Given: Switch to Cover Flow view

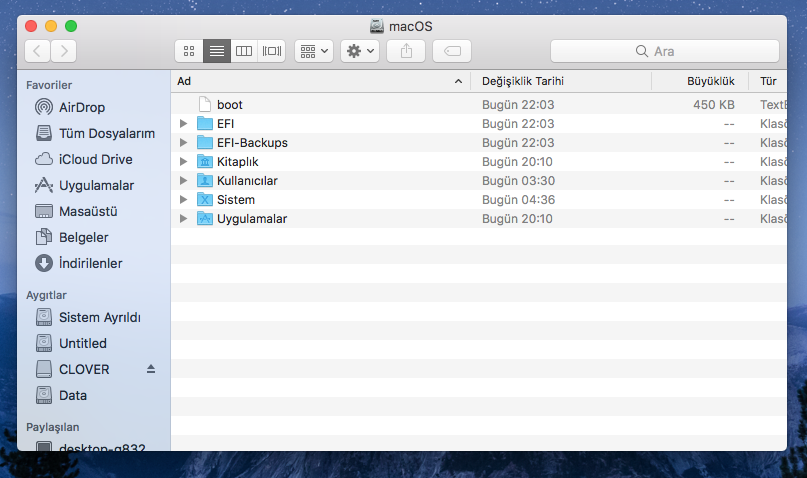Looking at the screenshot, I should click(x=272, y=51).
